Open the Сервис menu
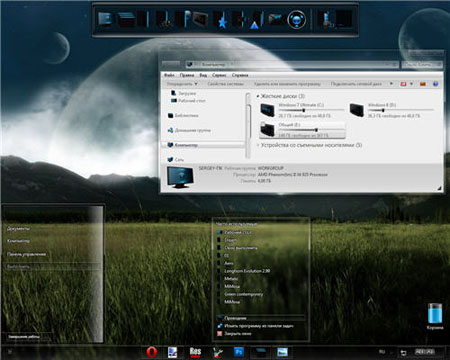 pos(219,75)
